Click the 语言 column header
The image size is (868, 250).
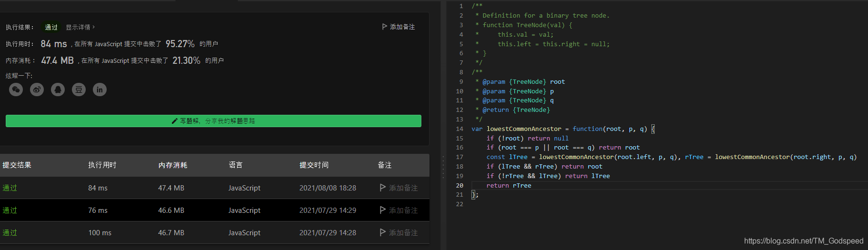[236, 165]
